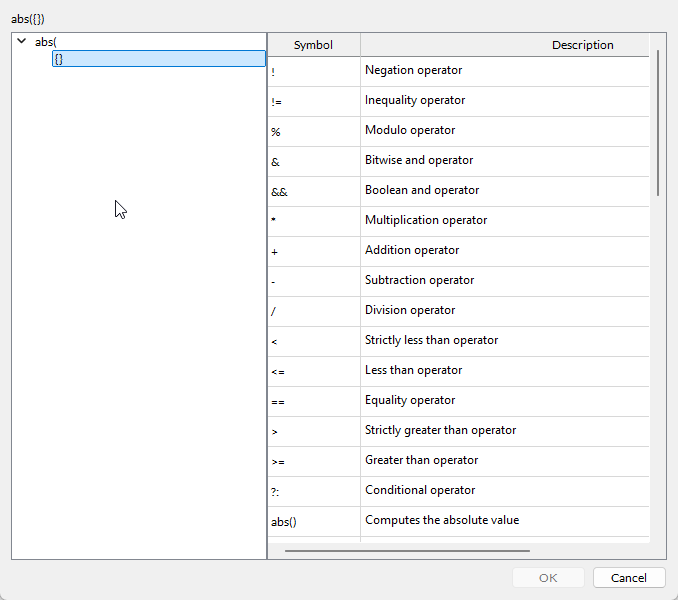
Task: Select the Conditional operator row
Action: pyautogui.click(x=419, y=491)
